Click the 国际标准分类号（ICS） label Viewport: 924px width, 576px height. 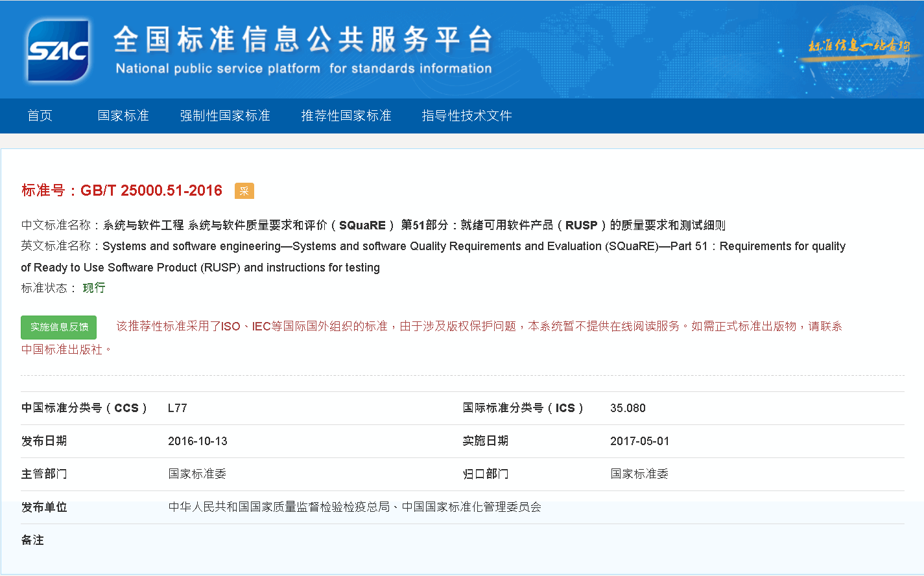pos(523,408)
